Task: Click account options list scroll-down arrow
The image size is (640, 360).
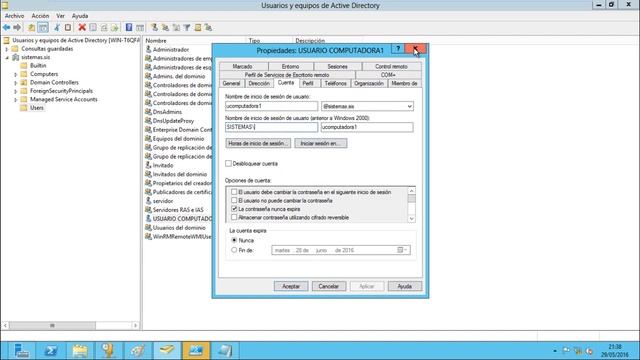Action: [411, 218]
